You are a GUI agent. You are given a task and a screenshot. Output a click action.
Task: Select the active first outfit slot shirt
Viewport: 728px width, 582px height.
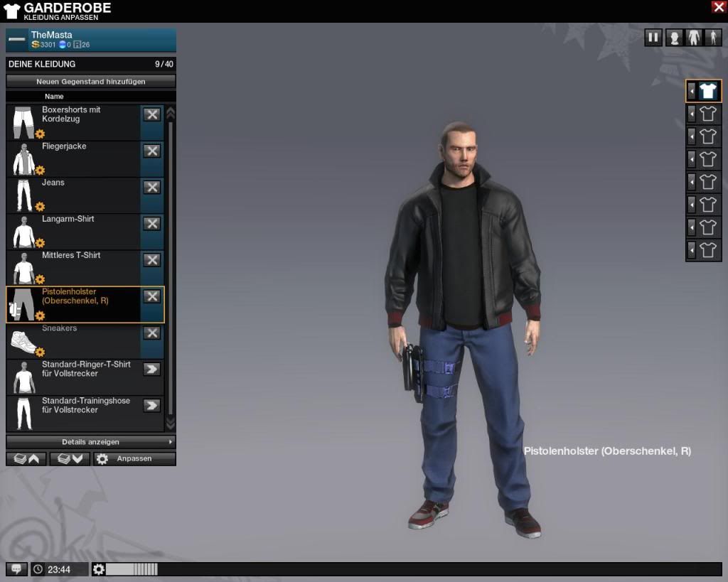707,91
